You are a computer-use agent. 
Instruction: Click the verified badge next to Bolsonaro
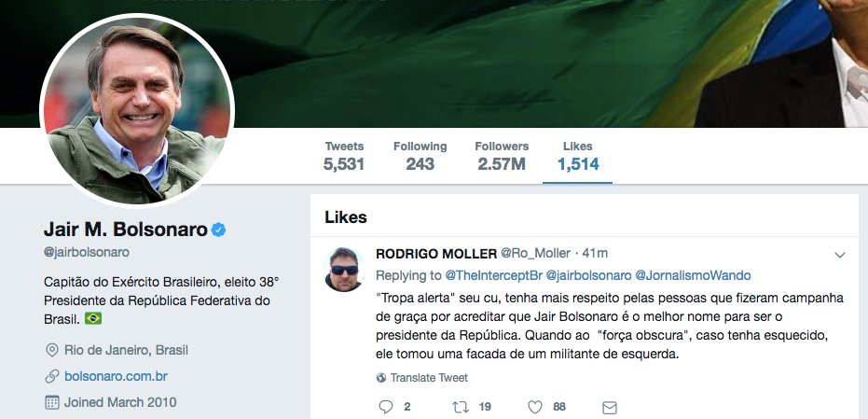[219, 230]
